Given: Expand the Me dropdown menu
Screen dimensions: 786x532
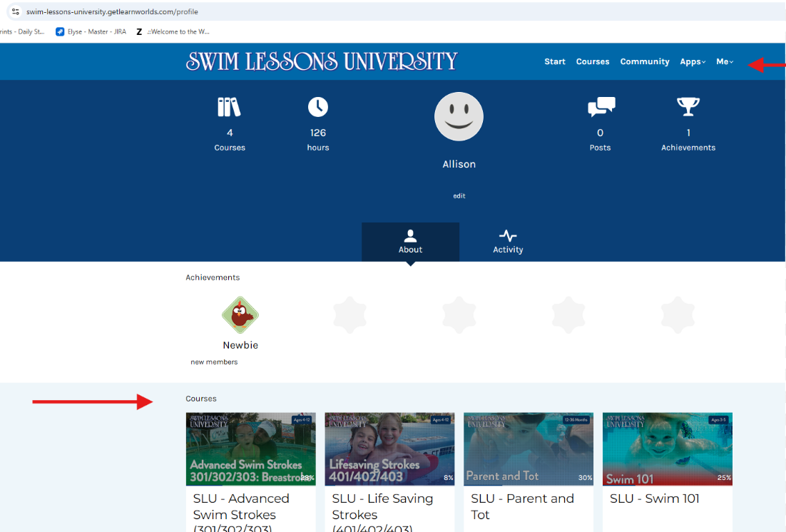Looking at the screenshot, I should [725, 61].
